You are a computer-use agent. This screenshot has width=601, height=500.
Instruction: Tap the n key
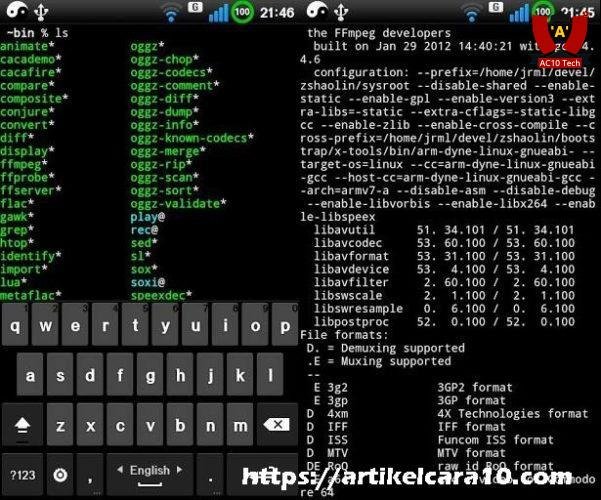pos(210,425)
